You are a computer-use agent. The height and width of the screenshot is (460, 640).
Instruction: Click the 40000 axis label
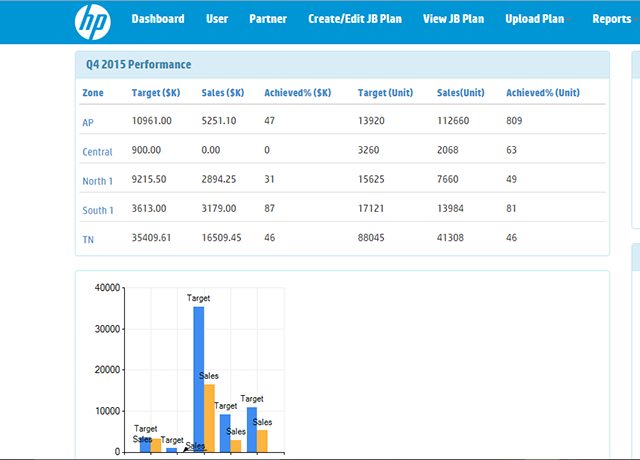coord(107,288)
